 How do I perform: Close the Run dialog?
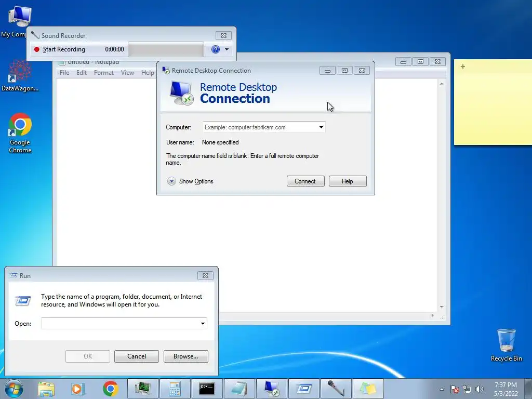pyautogui.click(x=205, y=275)
